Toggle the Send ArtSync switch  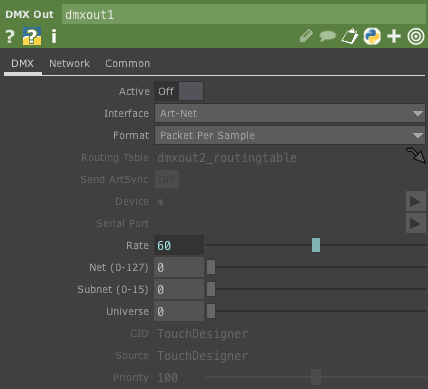click(167, 179)
